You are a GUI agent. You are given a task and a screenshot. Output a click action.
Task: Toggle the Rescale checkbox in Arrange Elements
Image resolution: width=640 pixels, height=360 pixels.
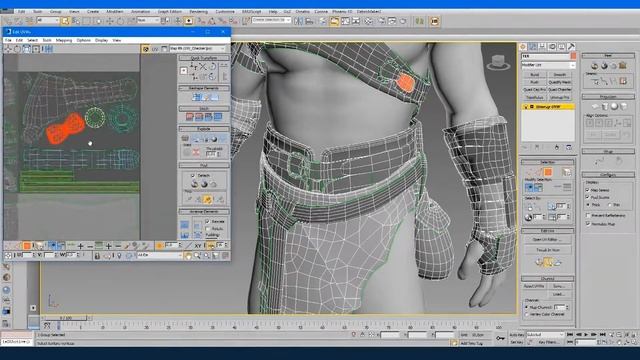208,221
